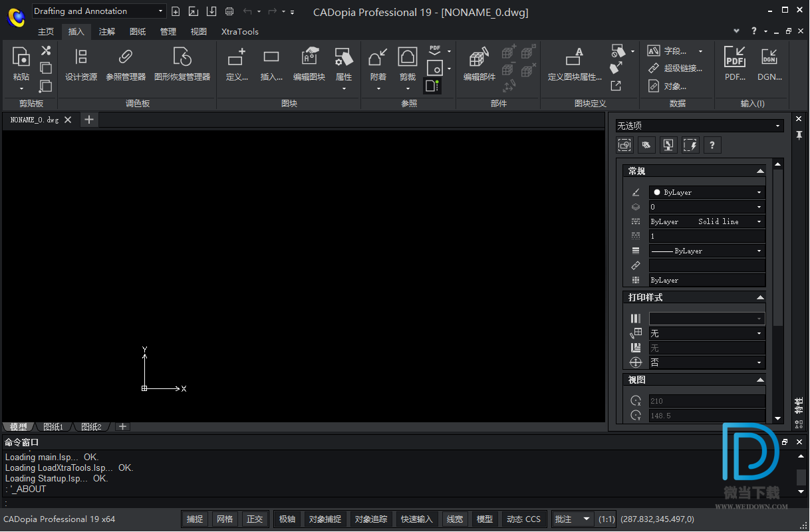
Task: Click the properties panel help question-mark icon
Action: [x=712, y=145]
